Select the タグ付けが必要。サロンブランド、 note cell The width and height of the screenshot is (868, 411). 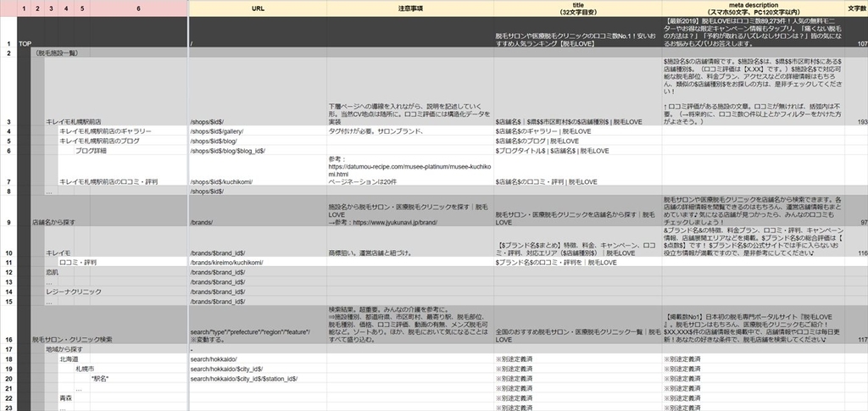(410, 131)
